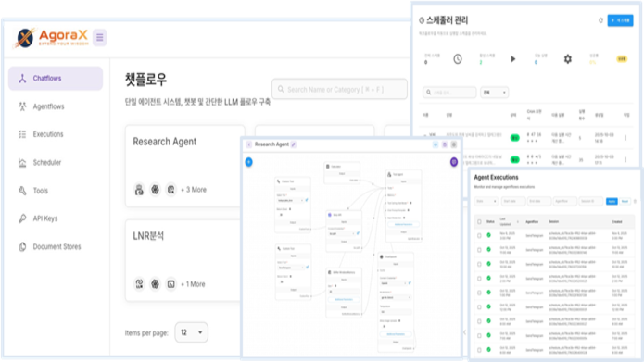Click the AgoraX logo

click(51, 38)
